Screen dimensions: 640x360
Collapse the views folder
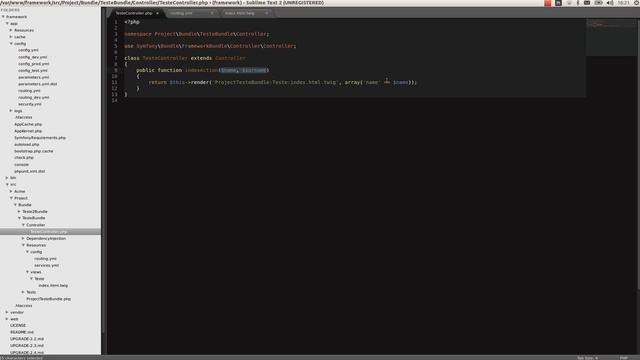(27, 272)
